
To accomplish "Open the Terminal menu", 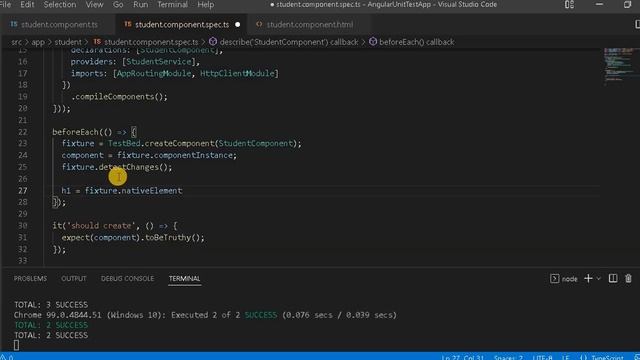I will pos(172,4).
